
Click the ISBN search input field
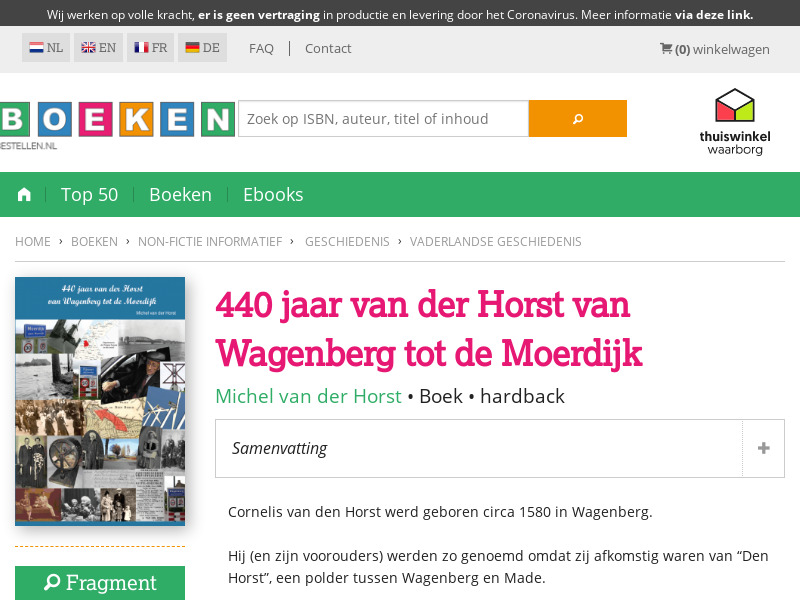coord(383,118)
